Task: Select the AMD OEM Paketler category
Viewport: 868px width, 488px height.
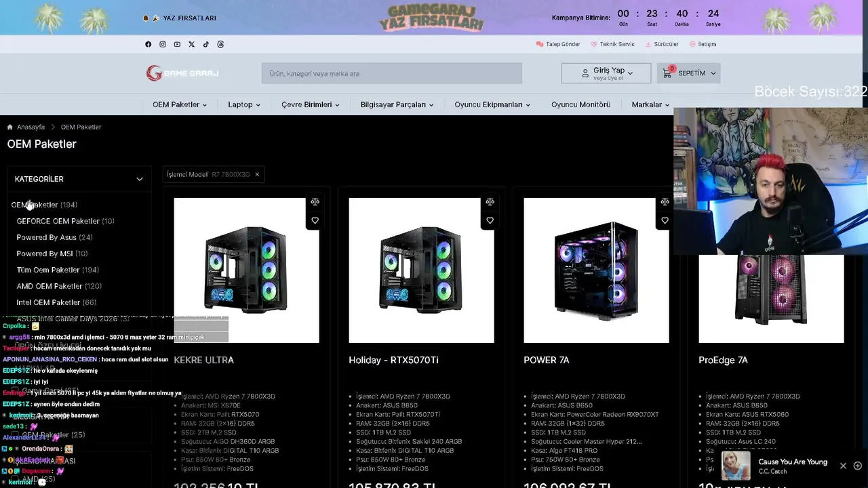Action: 59,286
